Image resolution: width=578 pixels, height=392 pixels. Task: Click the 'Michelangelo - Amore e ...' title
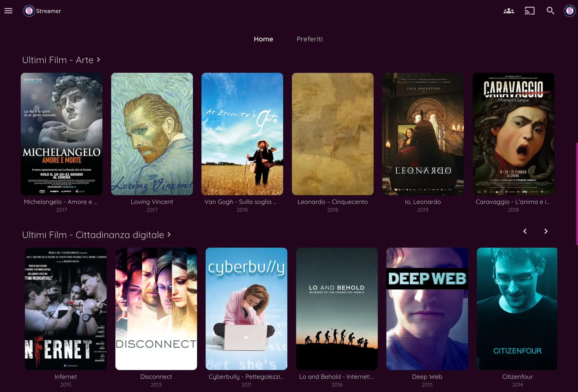point(61,202)
